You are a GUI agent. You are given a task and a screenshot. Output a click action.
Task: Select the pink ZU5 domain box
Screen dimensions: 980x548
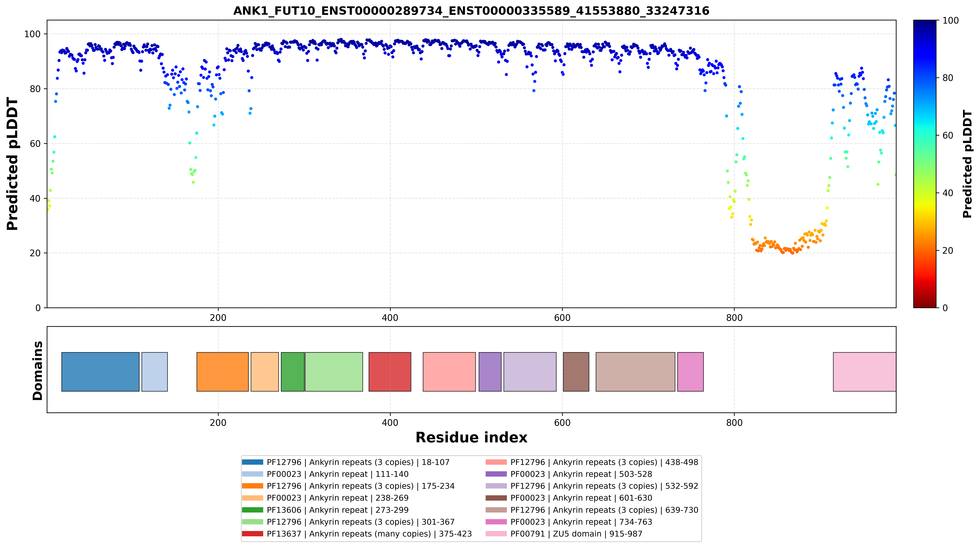(864, 372)
